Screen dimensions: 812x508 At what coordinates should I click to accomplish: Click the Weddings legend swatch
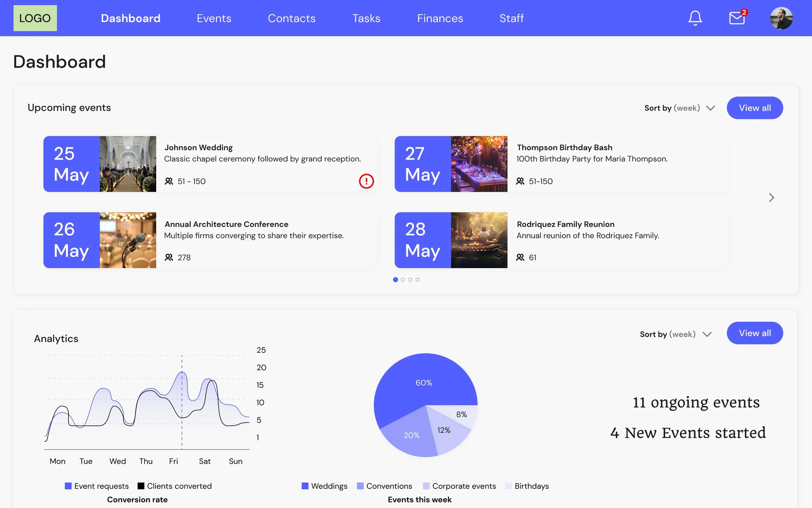[305, 486]
